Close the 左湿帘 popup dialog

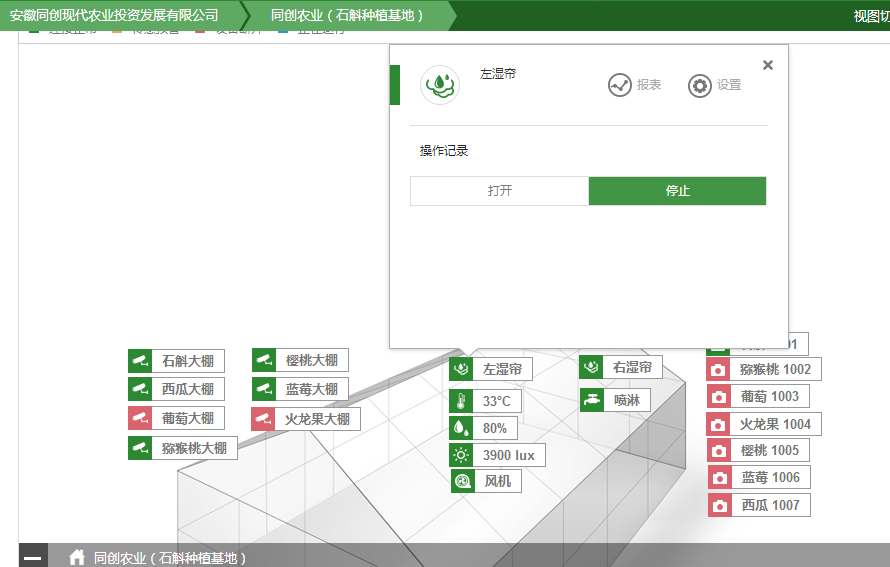768,65
